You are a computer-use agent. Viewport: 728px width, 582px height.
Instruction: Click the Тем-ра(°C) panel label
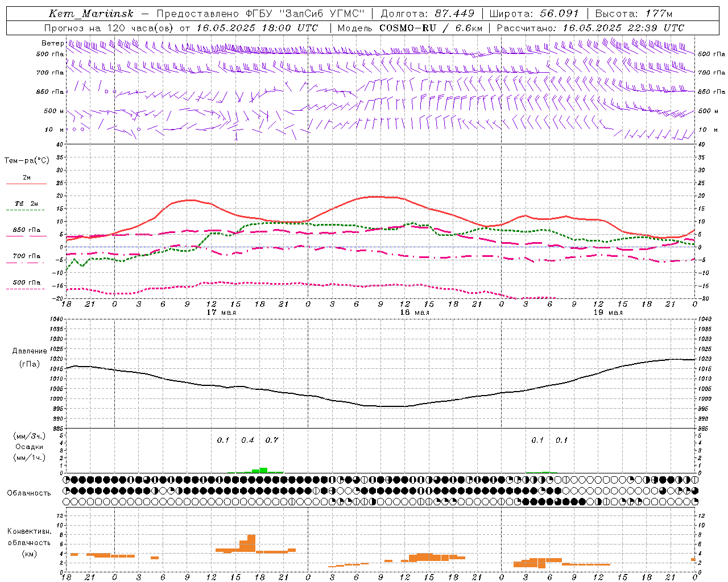(x=27, y=161)
